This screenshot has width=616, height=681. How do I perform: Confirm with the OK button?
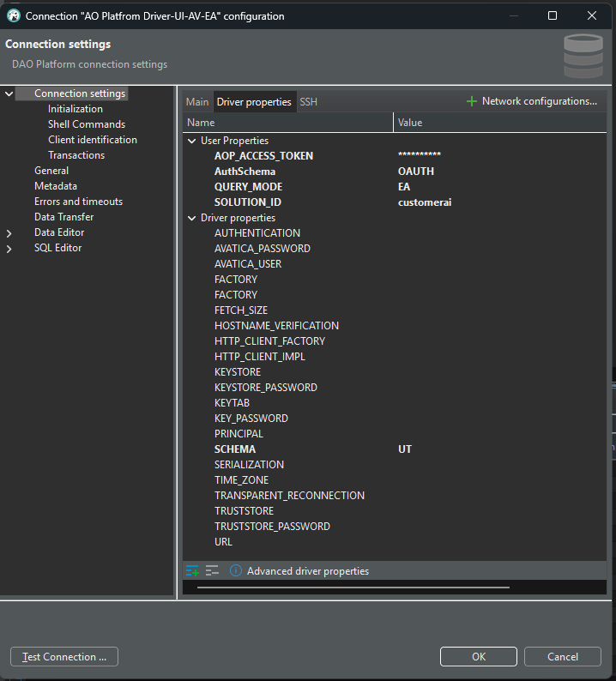coord(478,657)
